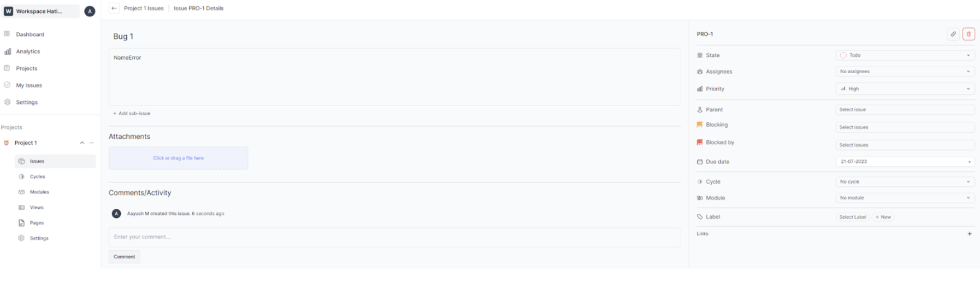Click the Comment button
Screen dimensions: 980x283
coord(125,257)
